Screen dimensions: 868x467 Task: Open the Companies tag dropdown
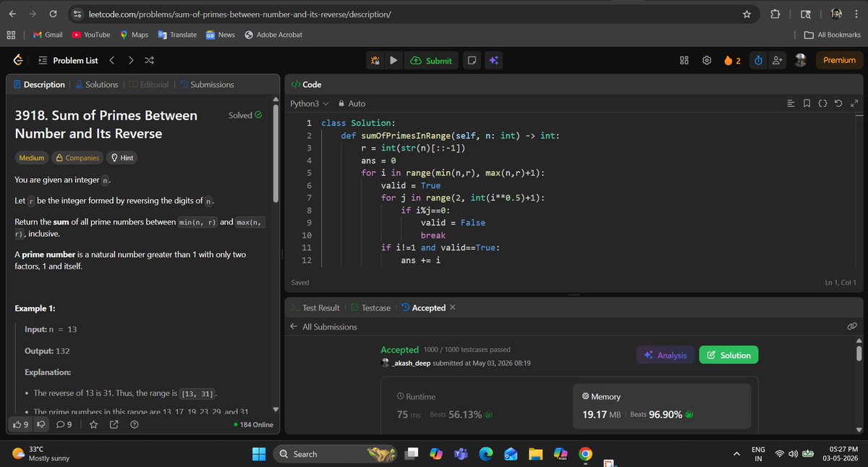78,158
